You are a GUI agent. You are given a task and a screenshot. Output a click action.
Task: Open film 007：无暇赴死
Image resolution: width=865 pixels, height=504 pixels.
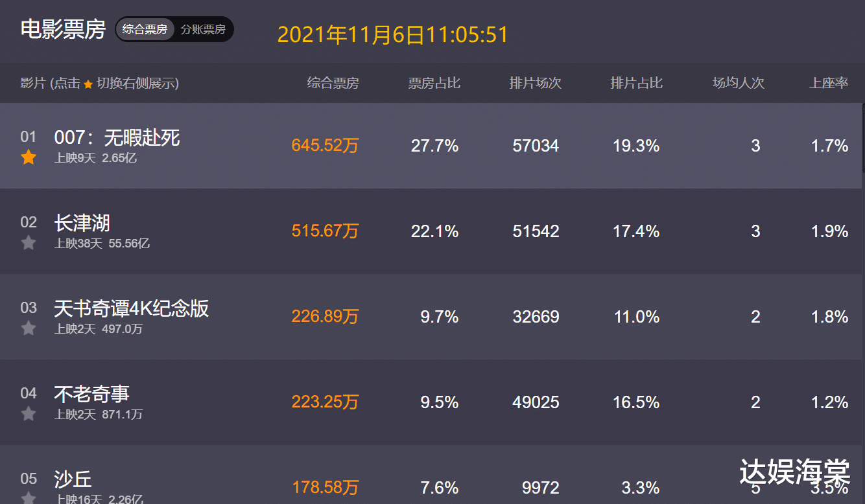click(x=117, y=137)
